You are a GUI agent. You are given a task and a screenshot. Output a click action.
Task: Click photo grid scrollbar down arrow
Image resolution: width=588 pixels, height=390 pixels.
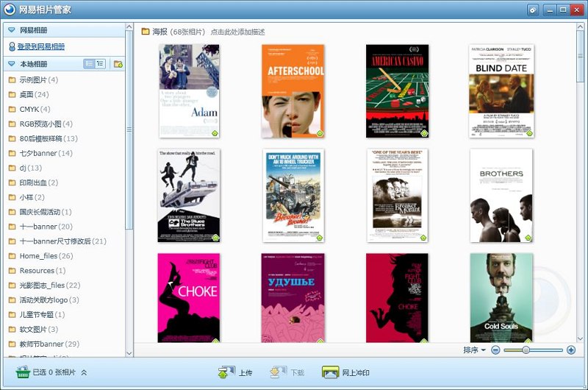coord(581,338)
